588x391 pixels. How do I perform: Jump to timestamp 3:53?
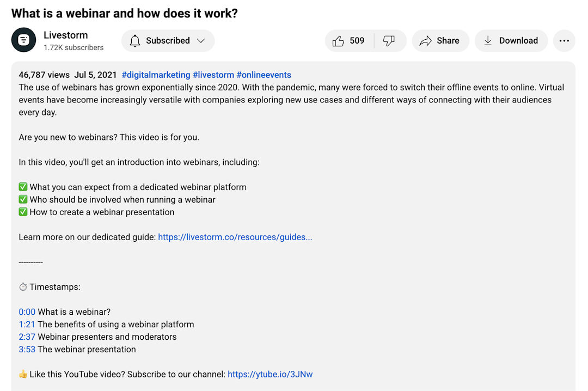tap(27, 350)
